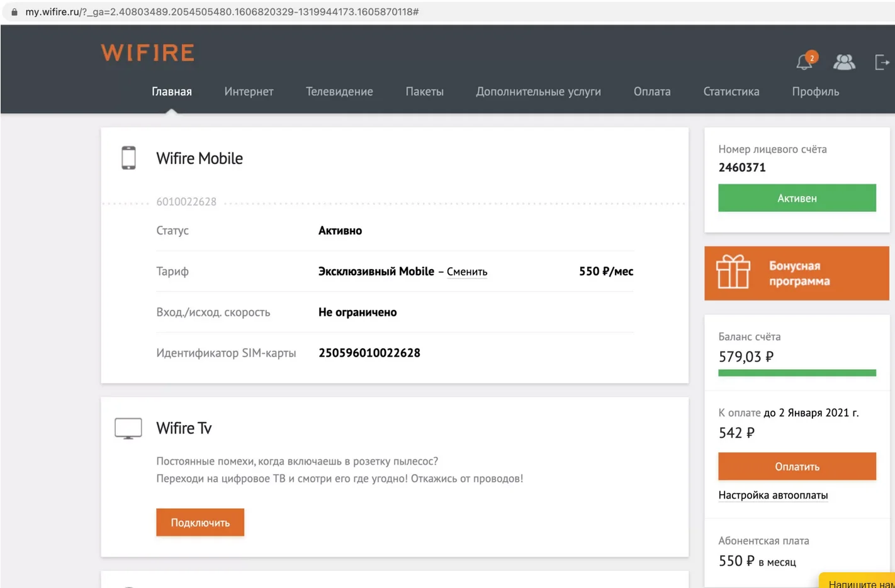Image resolution: width=895 pixels, height=588 pixels.
Task: Go to the Главная tab
Action: 172,91
